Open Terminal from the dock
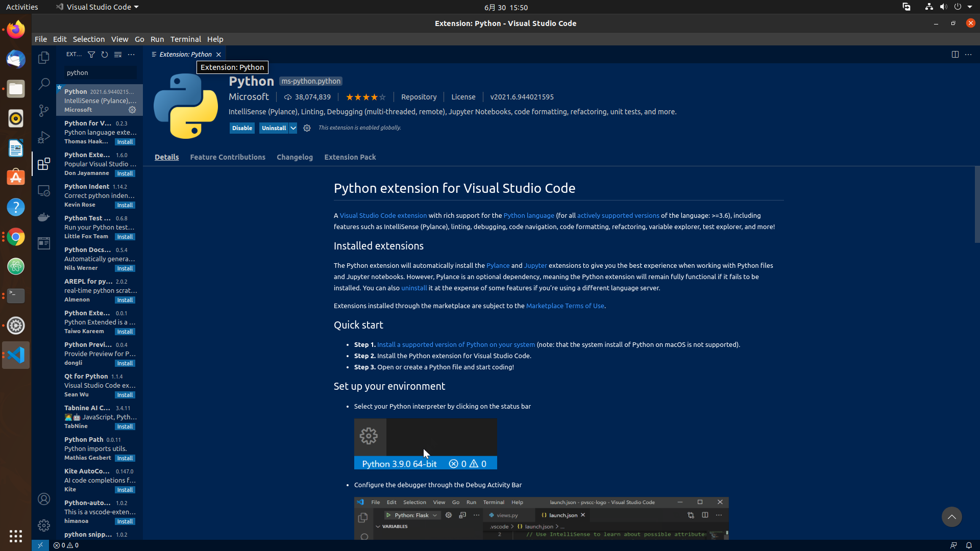980x551 pixels. (16, 296)
